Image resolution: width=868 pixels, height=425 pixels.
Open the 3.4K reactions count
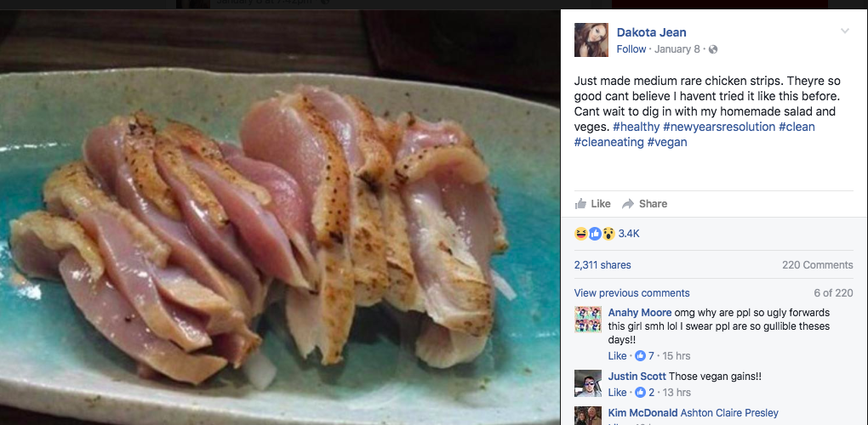point(629,233)
